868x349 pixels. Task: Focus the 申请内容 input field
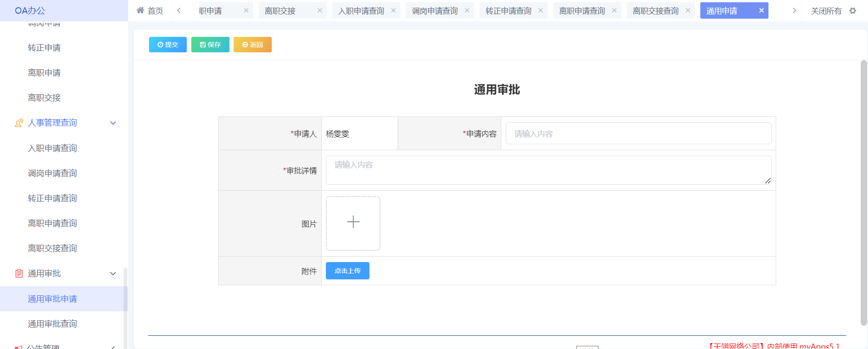point(638,134)
